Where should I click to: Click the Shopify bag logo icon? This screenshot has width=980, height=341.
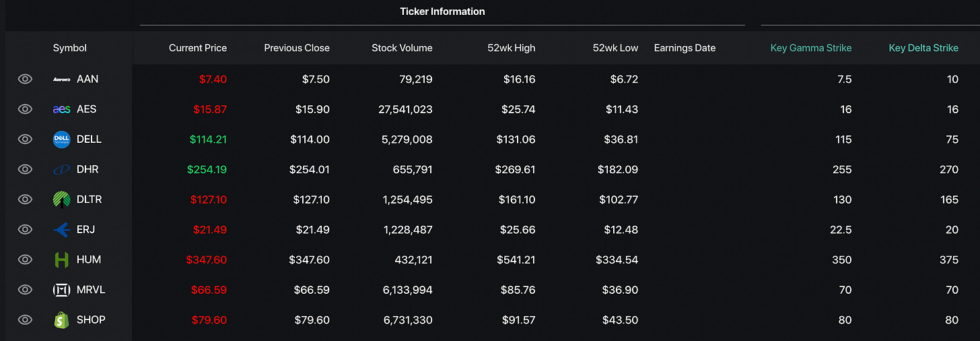(x=62, y=320)
